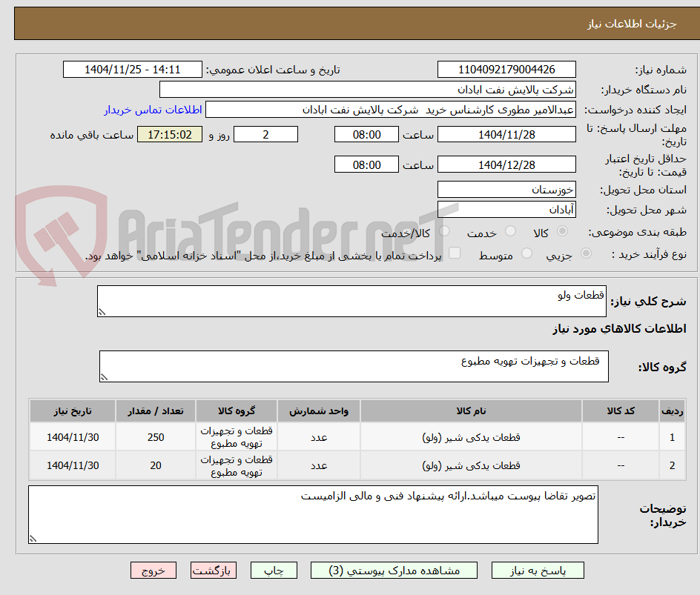Click the نام کالا column header
Screen dimensions: 700x595
471,410
